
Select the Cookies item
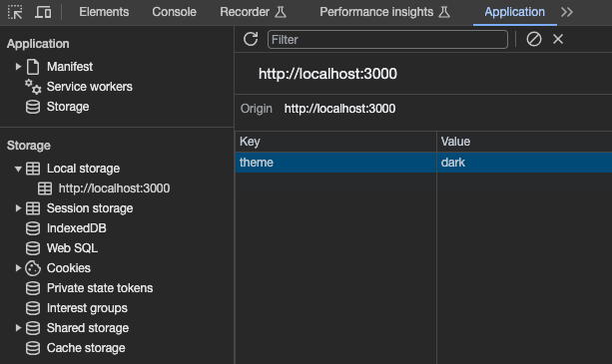coord(69,268)
